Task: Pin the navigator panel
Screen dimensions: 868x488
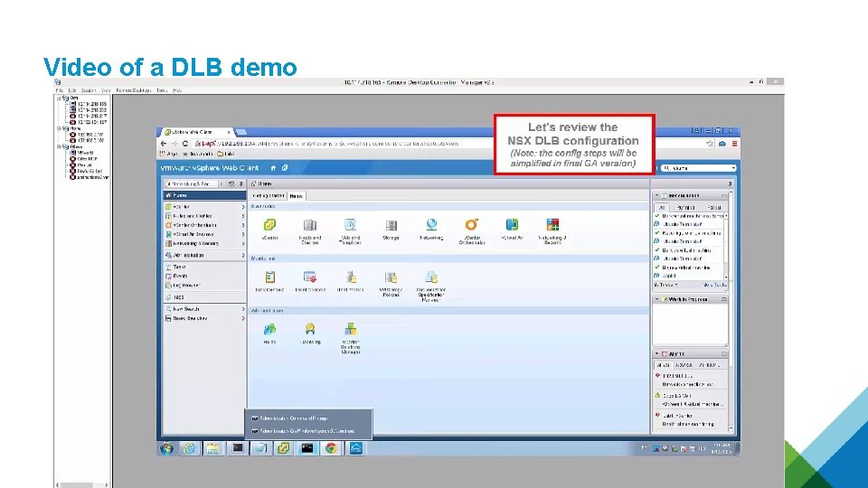Action: (241, 183)
